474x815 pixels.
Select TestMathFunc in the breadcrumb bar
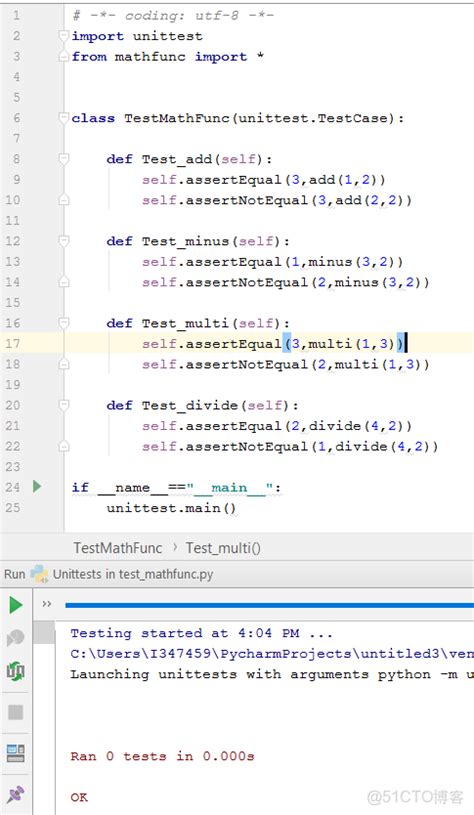pos(118,548)
